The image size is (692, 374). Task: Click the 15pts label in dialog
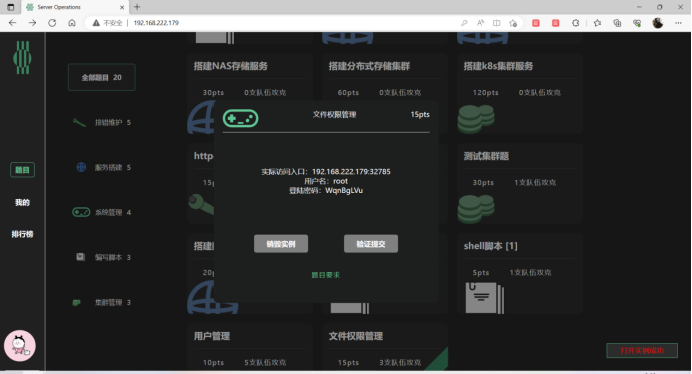point(420,114)
